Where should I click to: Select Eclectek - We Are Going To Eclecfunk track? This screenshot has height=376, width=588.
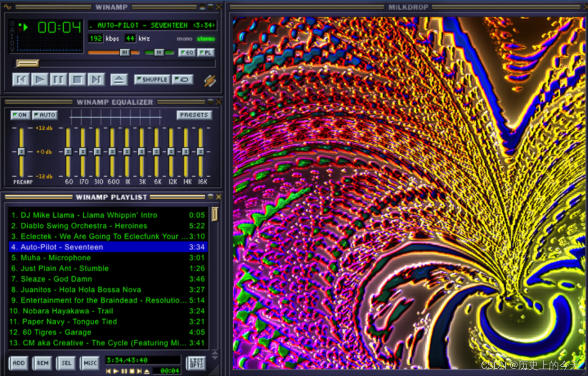(108, 236)
